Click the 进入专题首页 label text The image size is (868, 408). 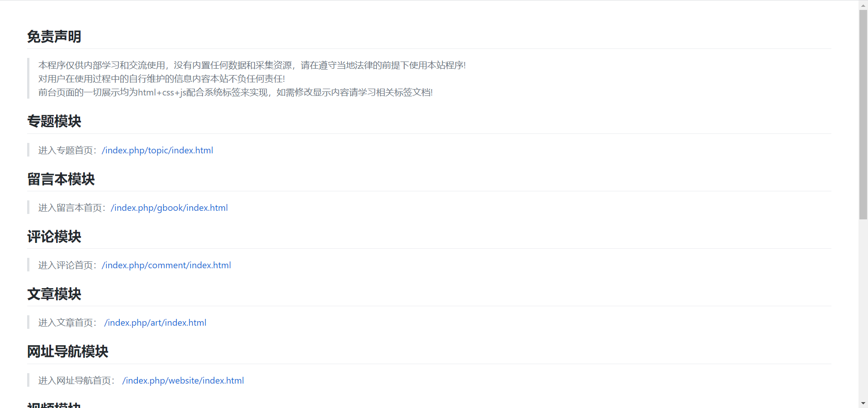pos(67,150)
